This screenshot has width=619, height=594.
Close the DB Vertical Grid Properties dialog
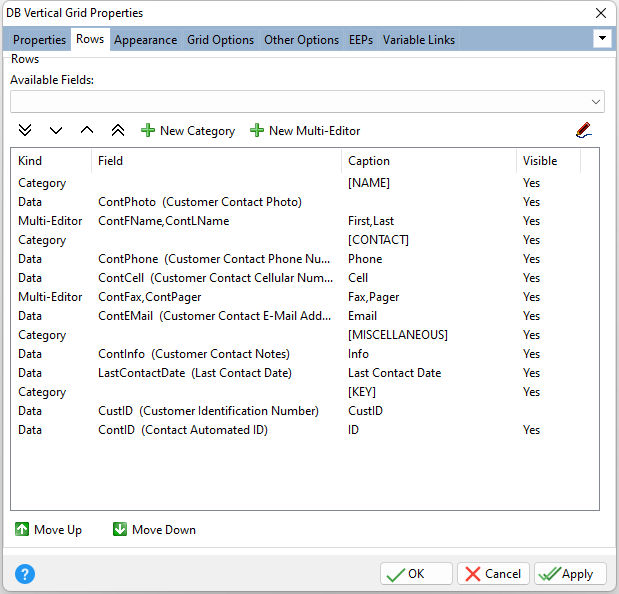click(x=601, y=13)
